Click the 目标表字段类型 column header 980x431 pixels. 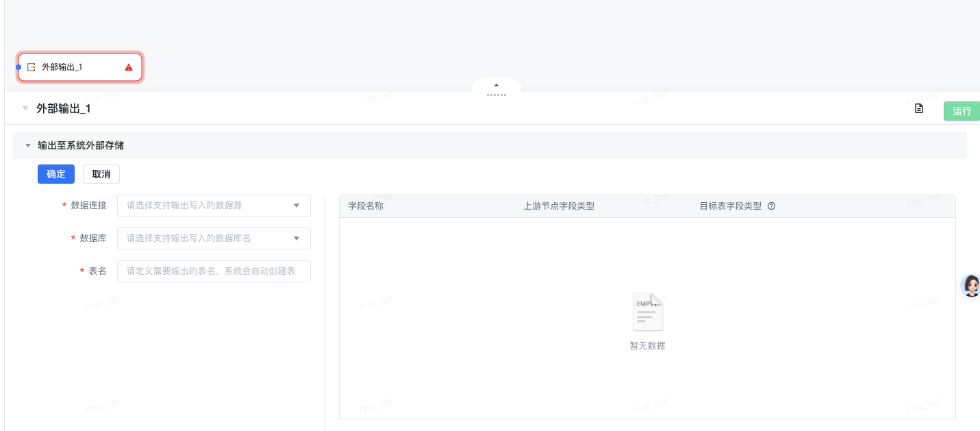click(730, 206)
